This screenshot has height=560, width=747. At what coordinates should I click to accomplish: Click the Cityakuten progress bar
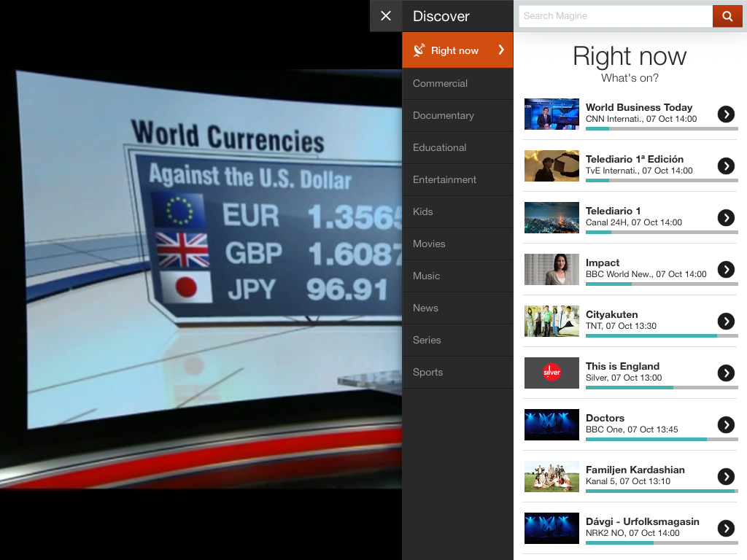(662, 335)
